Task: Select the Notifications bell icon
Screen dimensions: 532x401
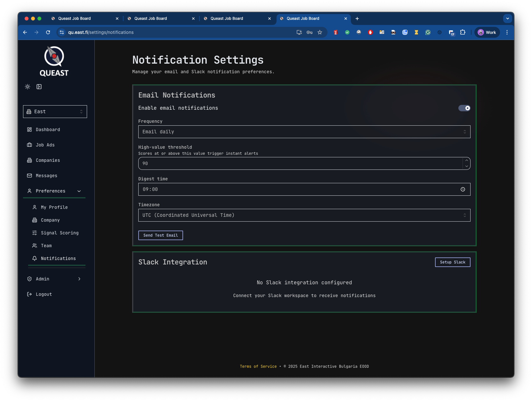Action: 35,258
